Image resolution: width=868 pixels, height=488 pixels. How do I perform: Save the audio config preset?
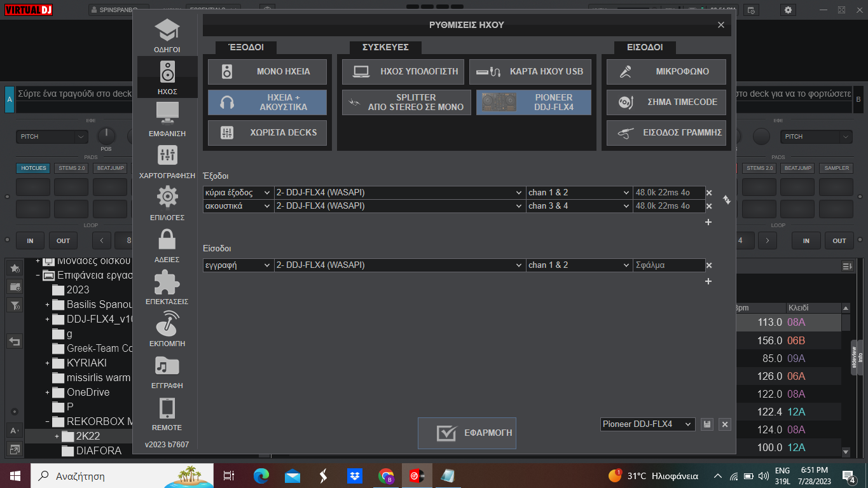click(x=706, y=424)
